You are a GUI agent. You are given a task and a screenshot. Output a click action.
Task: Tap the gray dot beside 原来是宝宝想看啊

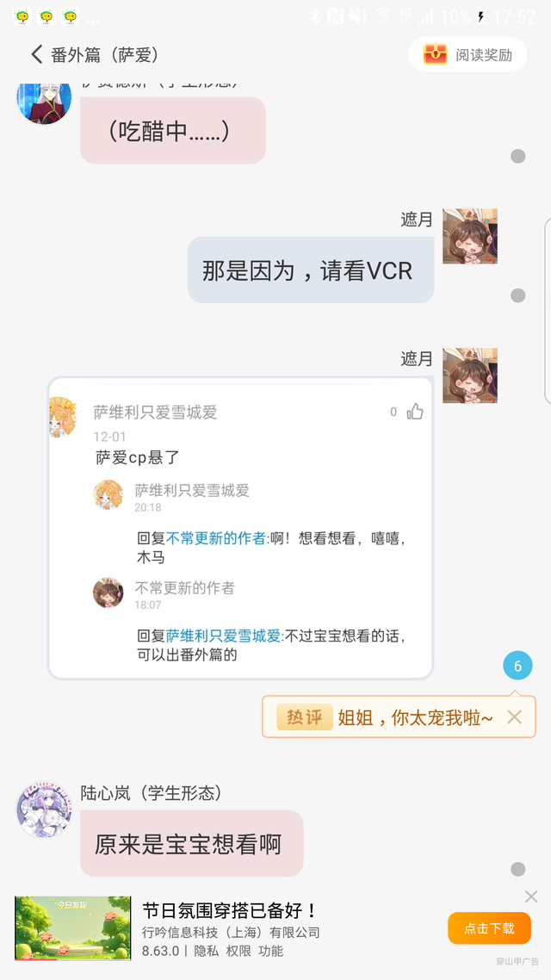pyautogui.click(x=518, y=870)
